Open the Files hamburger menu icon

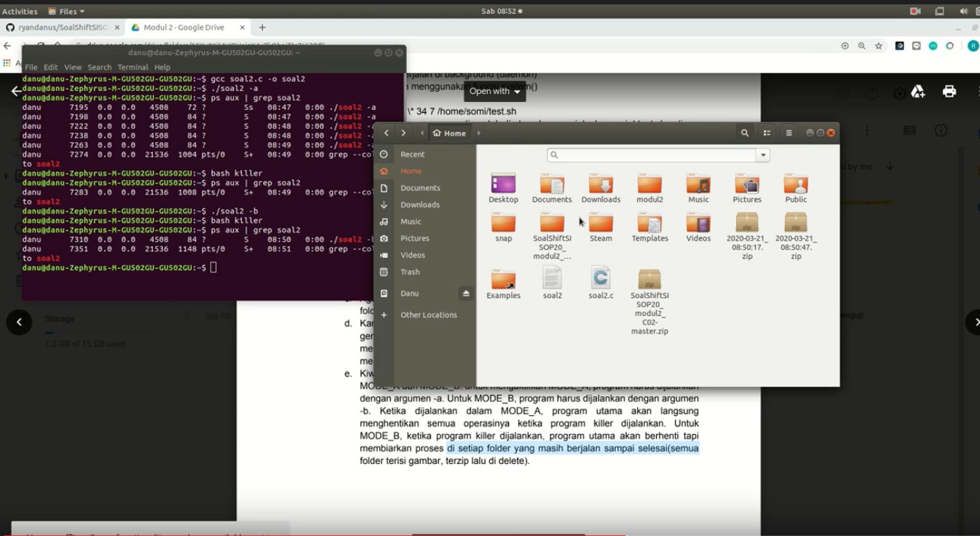pos(787,133)
